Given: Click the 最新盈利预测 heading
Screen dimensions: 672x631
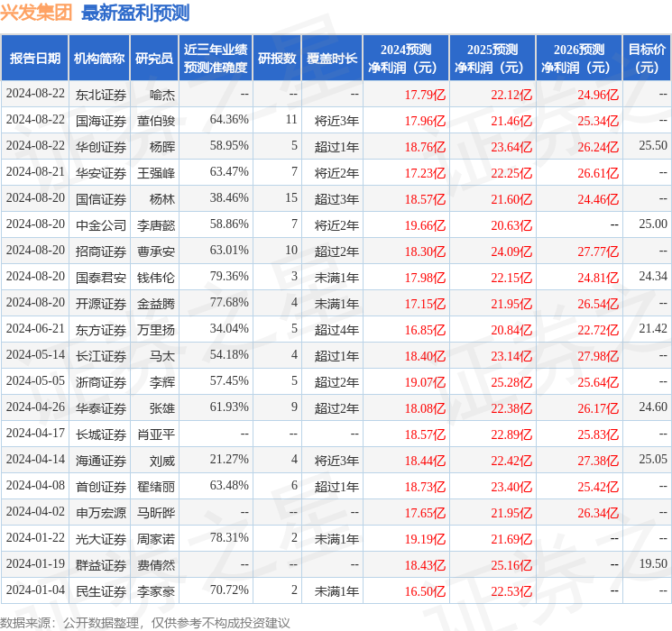Looking at the screenshot, I should click(135, 13).
